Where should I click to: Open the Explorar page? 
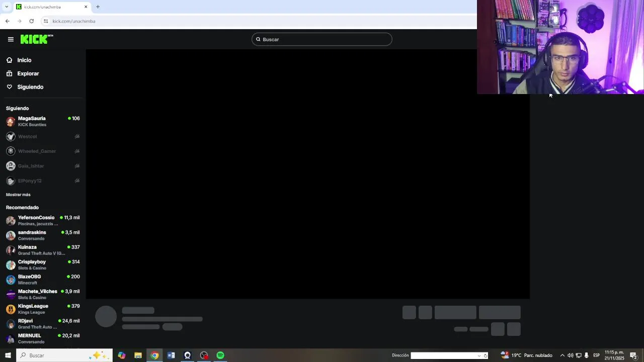point(28,73)
